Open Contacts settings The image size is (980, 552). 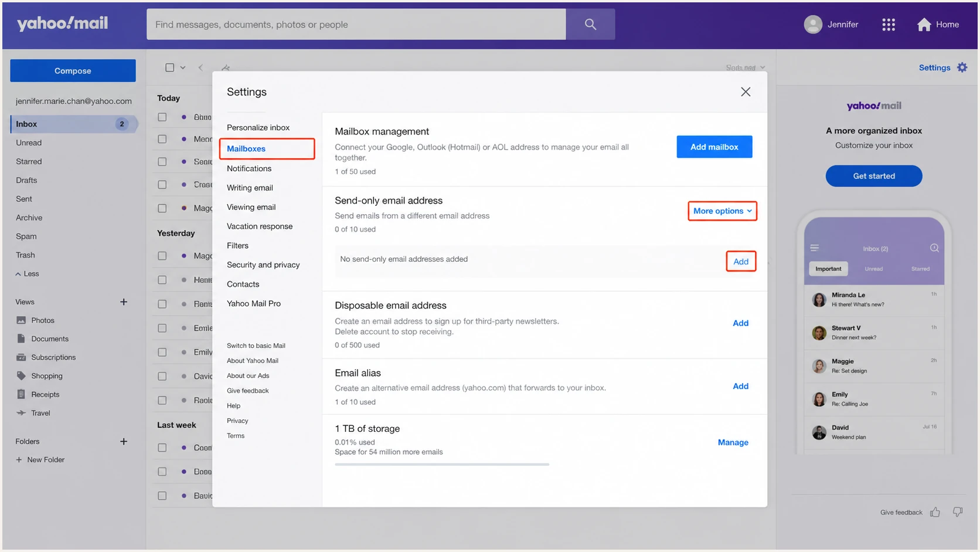pyautogui.click(x=243, y=285)
